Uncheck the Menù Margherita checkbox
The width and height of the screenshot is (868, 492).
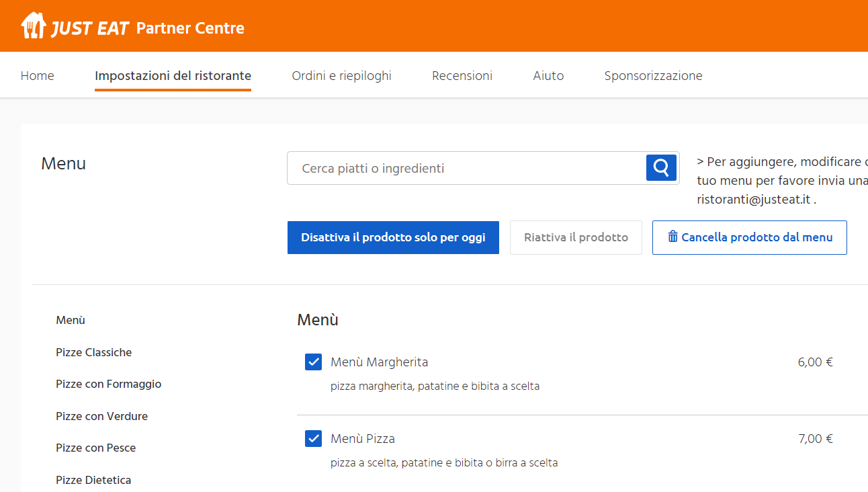313,362
